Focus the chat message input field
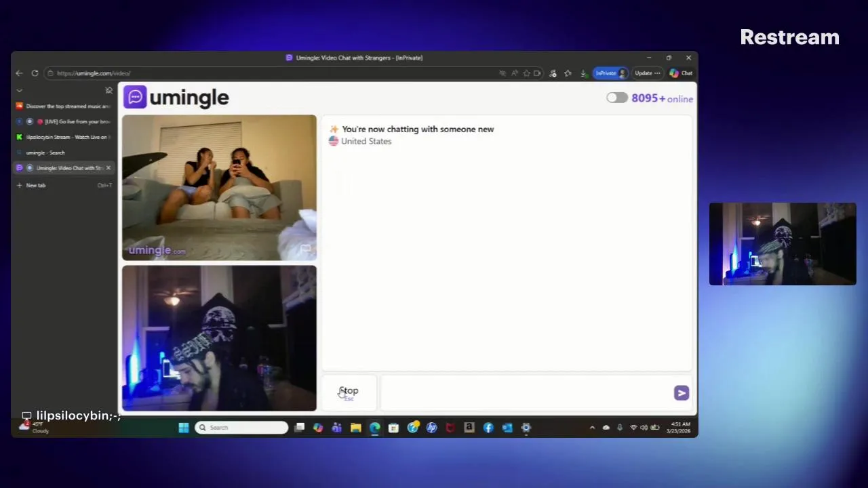Screen dimensions: 868x488 pos(526,393)
